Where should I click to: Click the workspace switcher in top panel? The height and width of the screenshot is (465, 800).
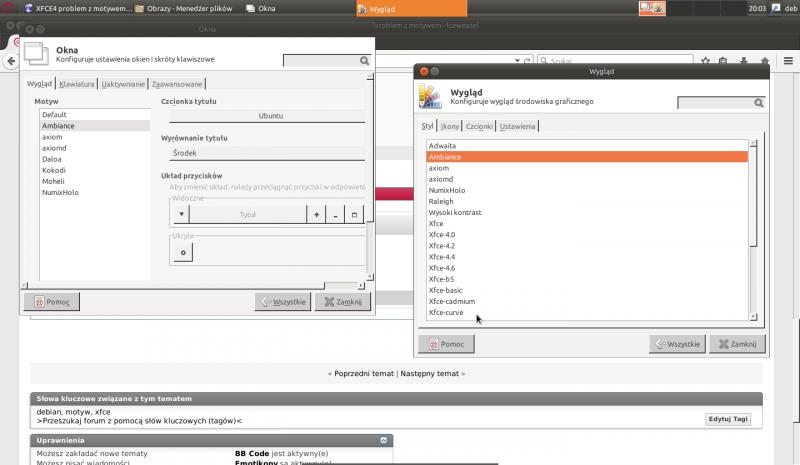pos(652,8)
